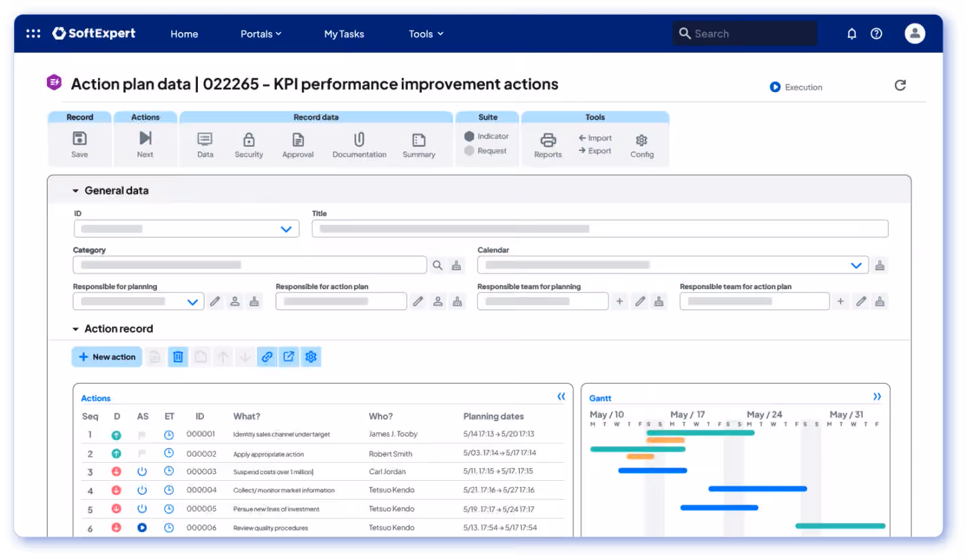Click the delete trash icon in Action record
Viewport: 966px width, 560px height.
tap(178, 357)
